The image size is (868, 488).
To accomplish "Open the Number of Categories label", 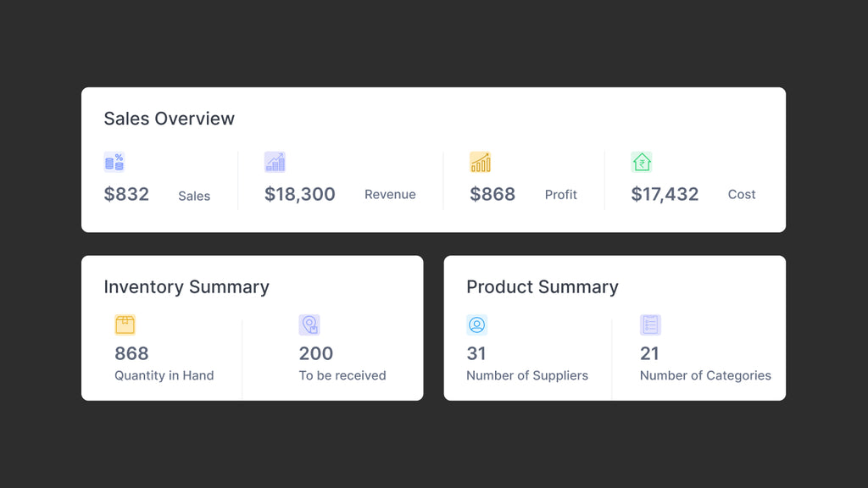I will pos(705,375).
